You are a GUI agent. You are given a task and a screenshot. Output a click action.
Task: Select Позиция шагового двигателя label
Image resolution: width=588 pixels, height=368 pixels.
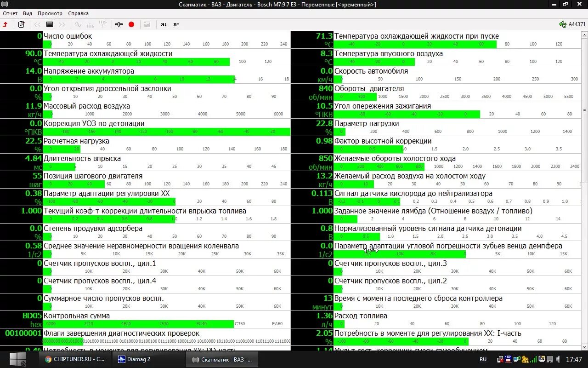pyautogui.click(x=93, y=176)
